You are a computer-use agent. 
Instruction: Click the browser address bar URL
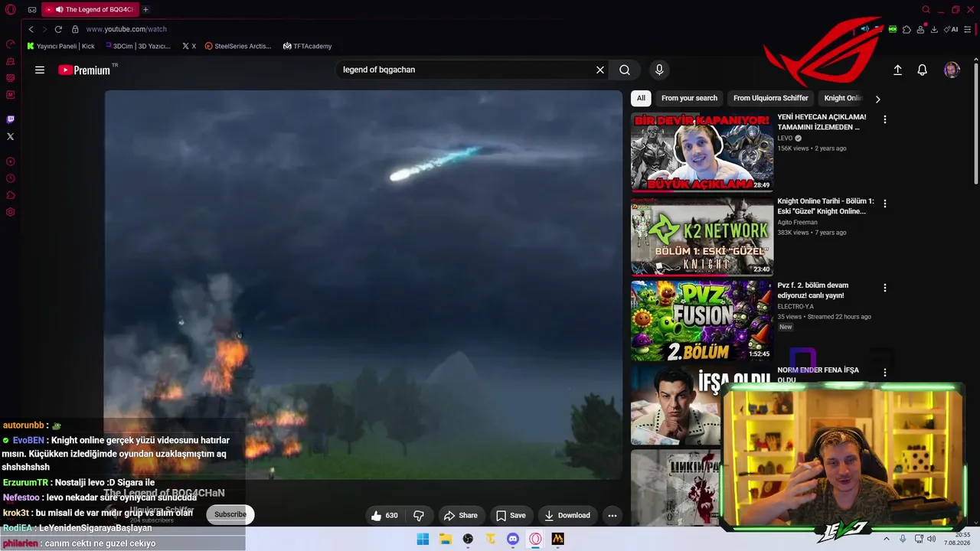[x=126, y=29]
